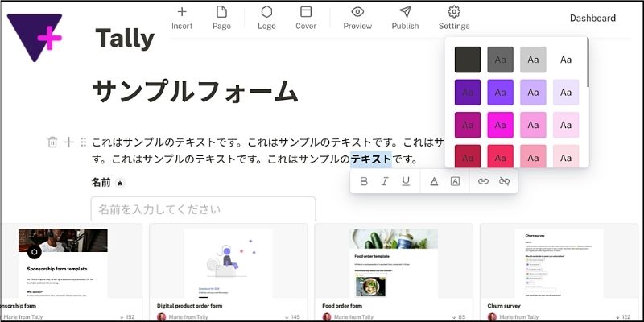The image size is (644, 322).
Task: Select the palest rose Aa swatch
Action: [x=566, y=156]
